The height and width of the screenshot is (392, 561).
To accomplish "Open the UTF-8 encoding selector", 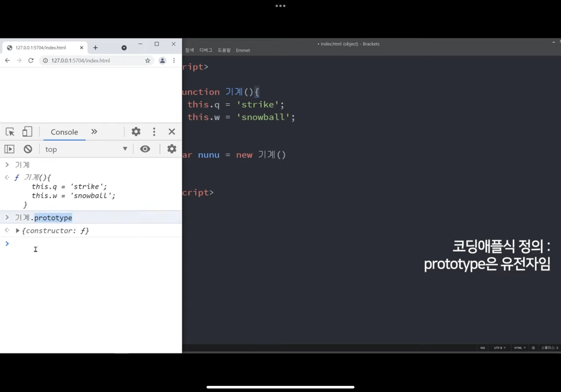I will click(x=499, y=348).
